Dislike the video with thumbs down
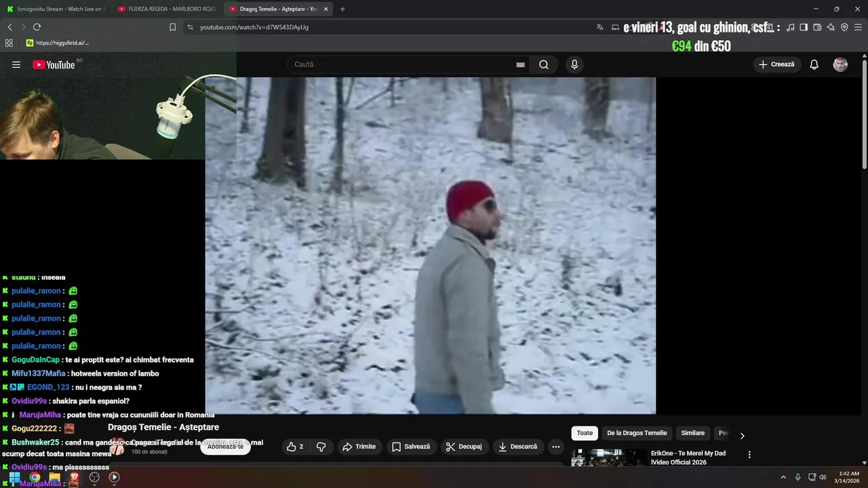 click(x=321, y=447)
